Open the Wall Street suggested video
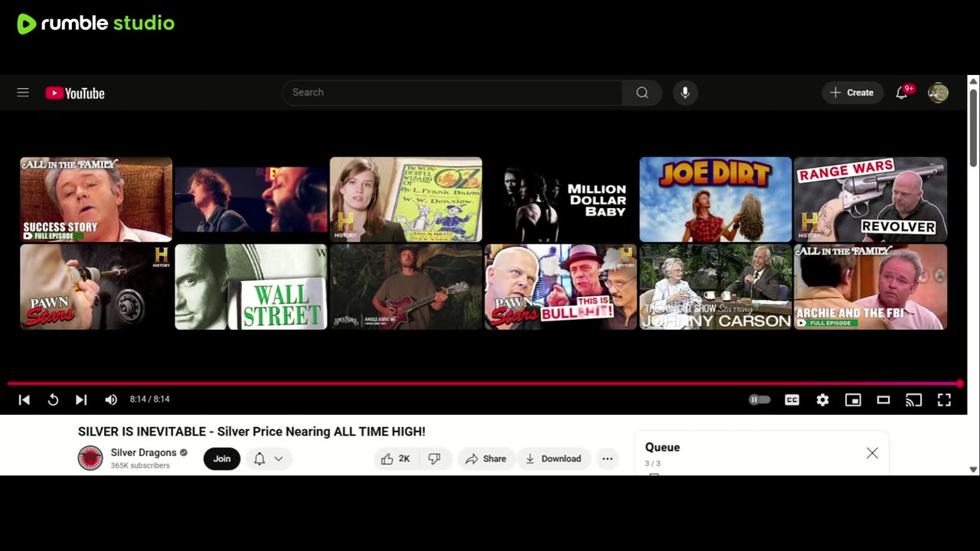This screenshot has width=980, height=551. coord(251,287)
